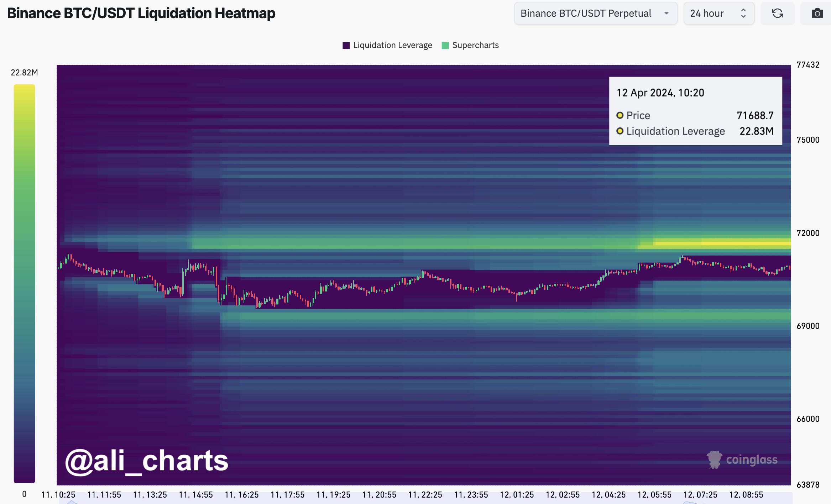Click the 11, 13:25 time axis label

point(150,495)
